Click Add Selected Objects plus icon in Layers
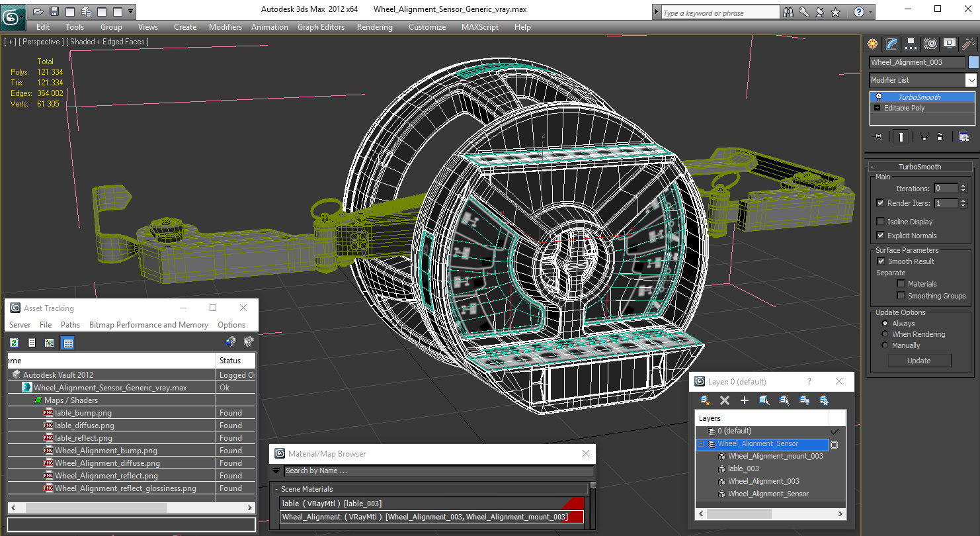This screenshot has width=980, height=536. [745, 400]
